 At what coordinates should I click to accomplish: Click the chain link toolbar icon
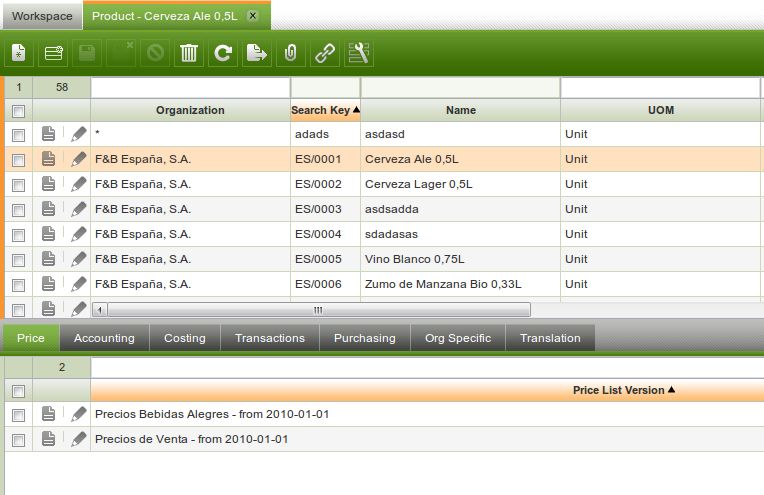pyautogui.click(x=325, y=53)
